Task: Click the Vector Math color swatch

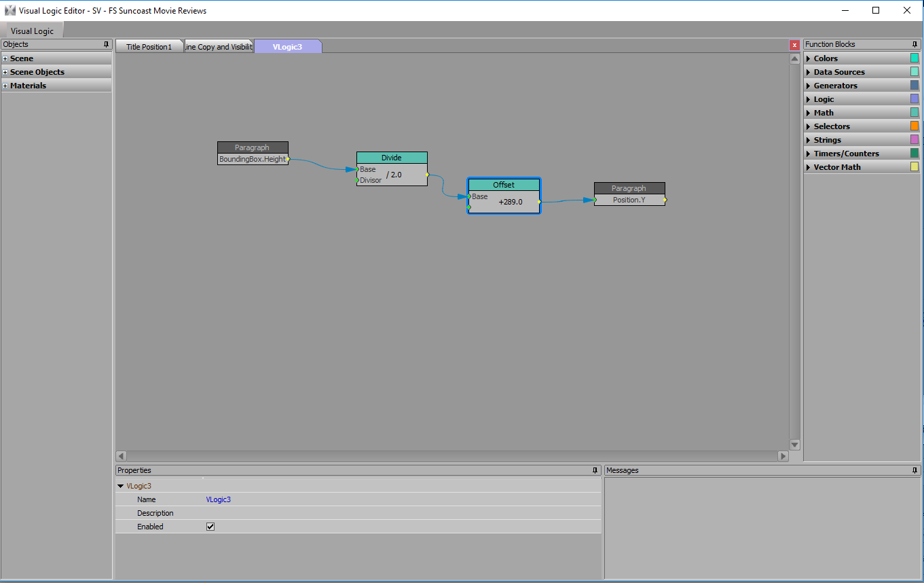Action: click(914, 167)
